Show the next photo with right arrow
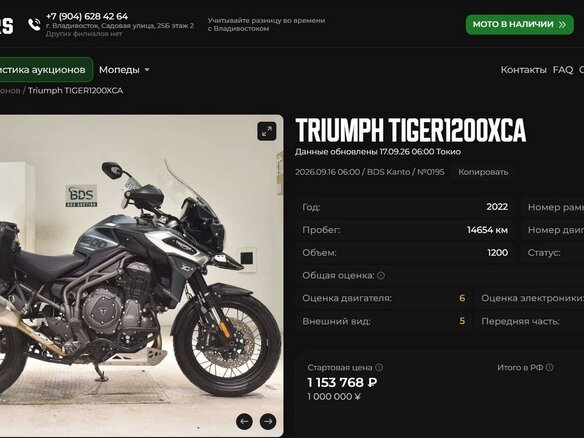 [268, 421]
